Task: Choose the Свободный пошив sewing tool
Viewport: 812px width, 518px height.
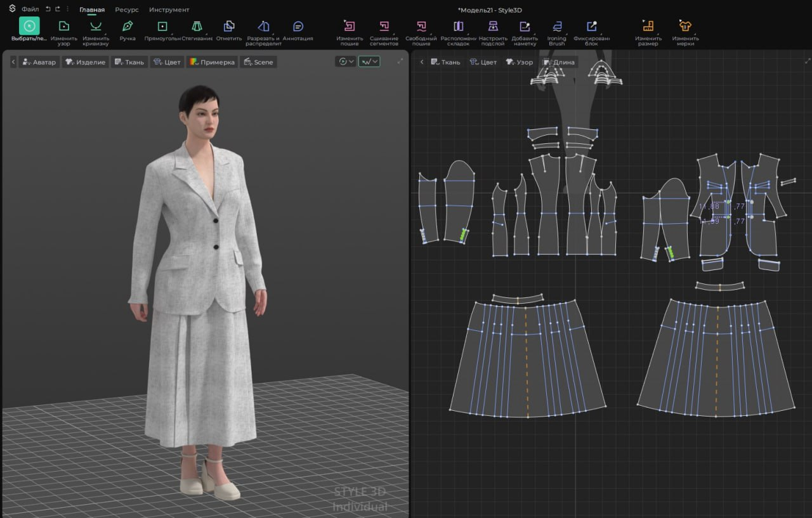Action: pos(421,27)
